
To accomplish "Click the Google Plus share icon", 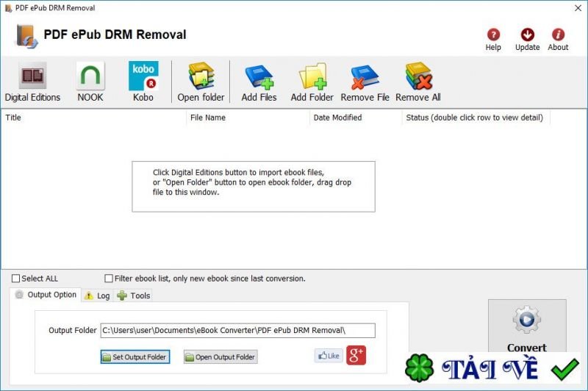I will point(356,356).
